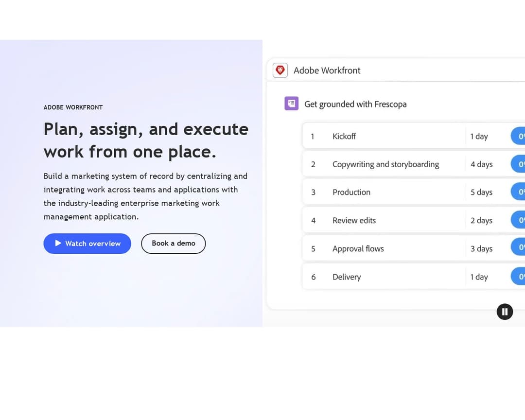The height and width of the screenshot is (420, 525).
Task: Click the 4 days duration value
Action: (x=481, y=164)
